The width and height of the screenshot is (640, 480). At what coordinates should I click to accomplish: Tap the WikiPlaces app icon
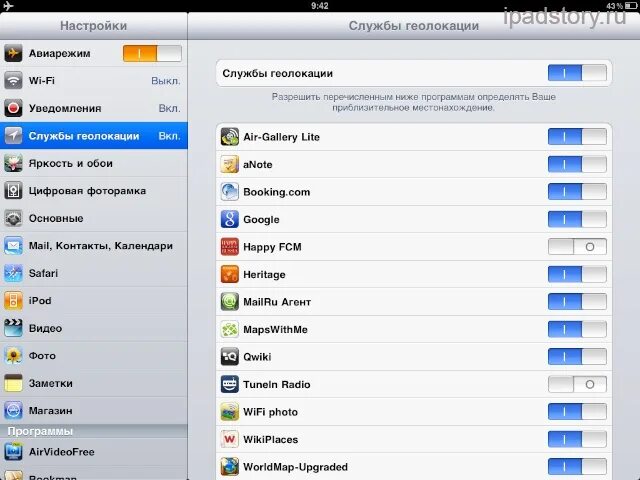point(229,439)
